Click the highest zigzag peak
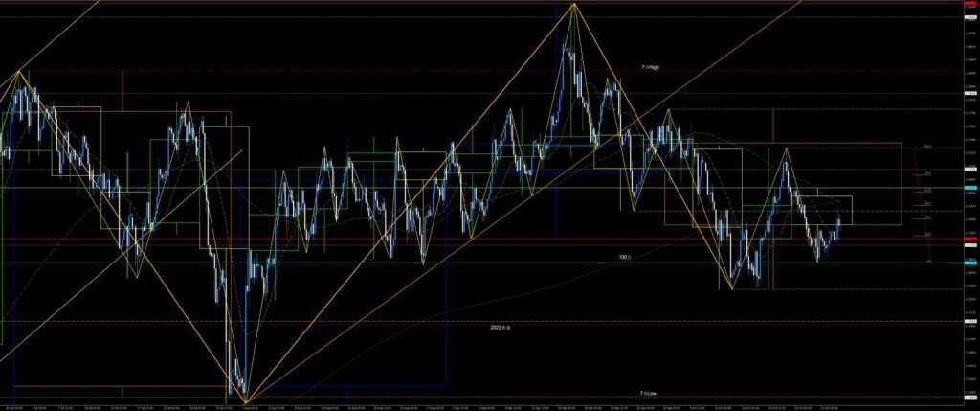This screenshot has width=980, height=411. (574, 5)
